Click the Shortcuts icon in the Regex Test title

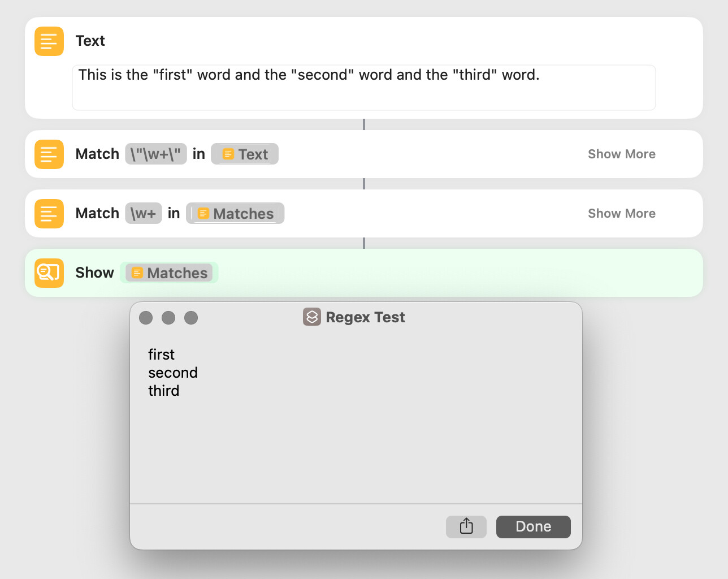[312, 317]
